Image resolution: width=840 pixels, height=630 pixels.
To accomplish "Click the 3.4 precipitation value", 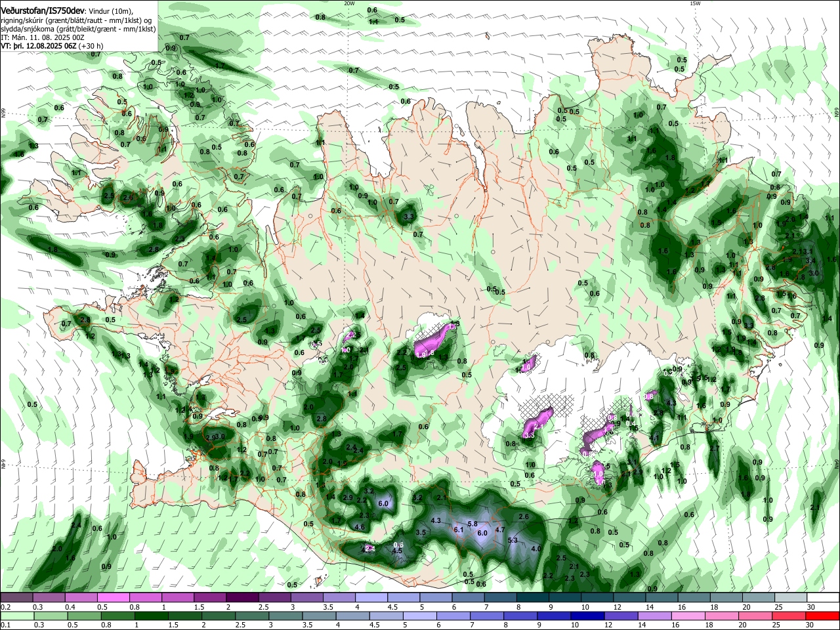I will tap(810, 261).
